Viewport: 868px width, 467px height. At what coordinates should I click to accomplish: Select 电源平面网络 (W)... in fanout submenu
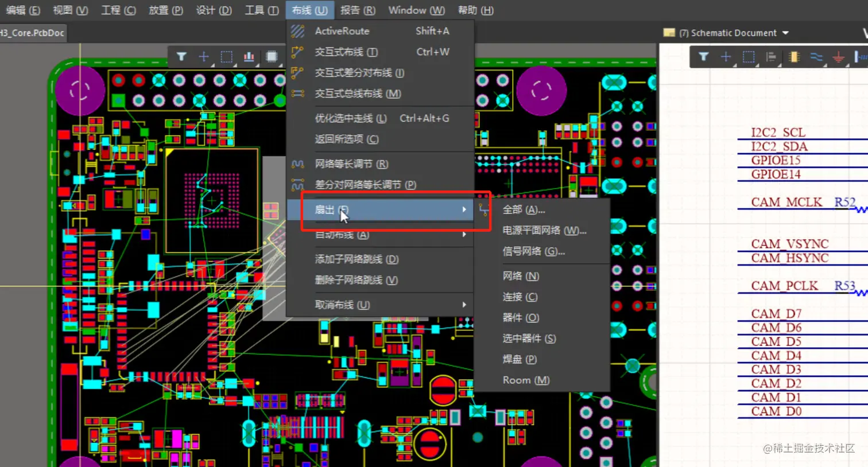[541, 230]
